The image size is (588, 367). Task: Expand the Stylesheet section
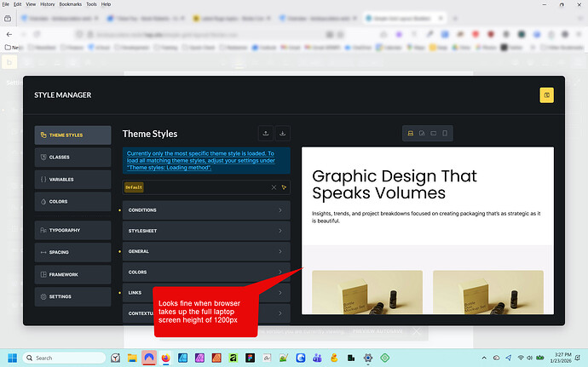point(205,231)
